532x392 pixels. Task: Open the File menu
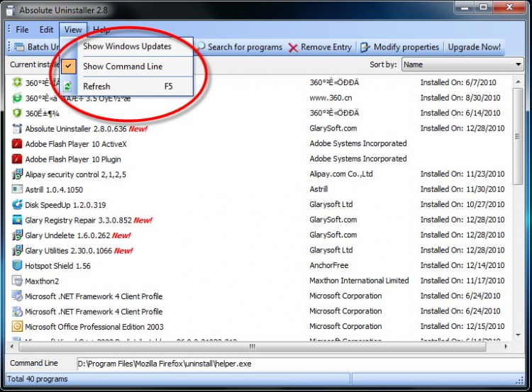[x=22, y=30]
